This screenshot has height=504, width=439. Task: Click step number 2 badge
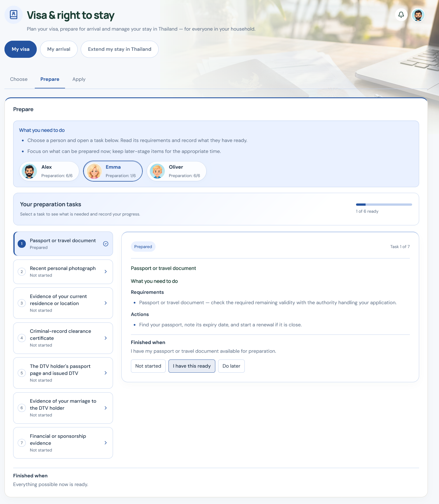(22, 272)
